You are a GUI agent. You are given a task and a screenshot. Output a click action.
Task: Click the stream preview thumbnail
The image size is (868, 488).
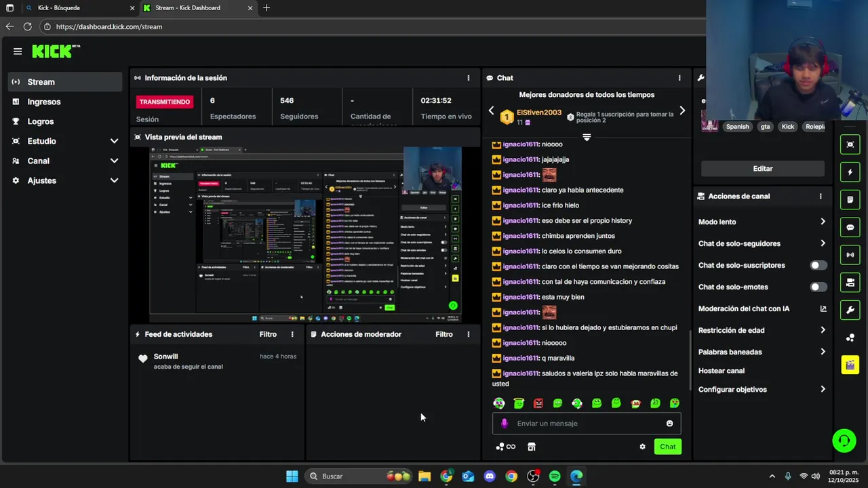click(305, 234)
